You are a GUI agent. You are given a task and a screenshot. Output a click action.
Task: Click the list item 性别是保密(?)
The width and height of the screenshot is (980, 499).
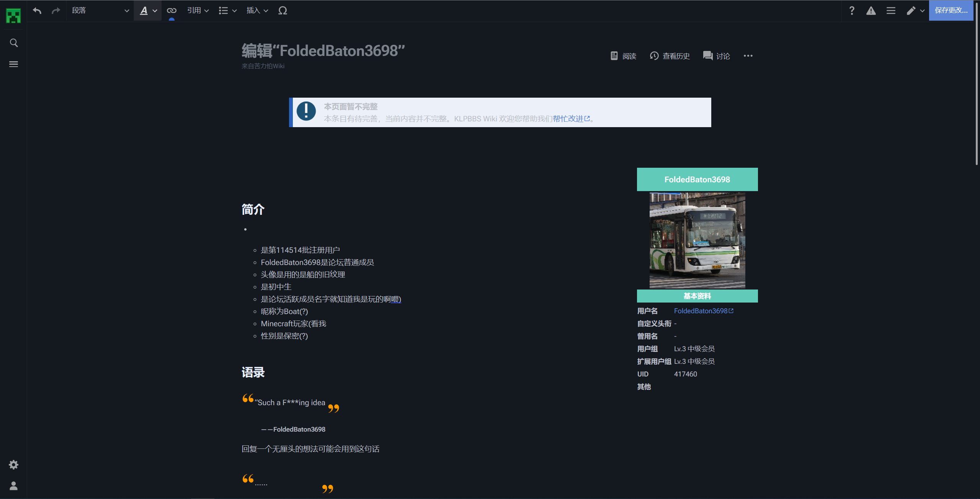click(284, 336)
